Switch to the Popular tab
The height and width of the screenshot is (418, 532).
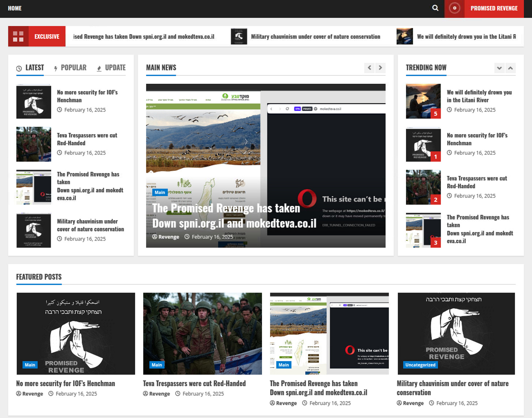point(70,68)
